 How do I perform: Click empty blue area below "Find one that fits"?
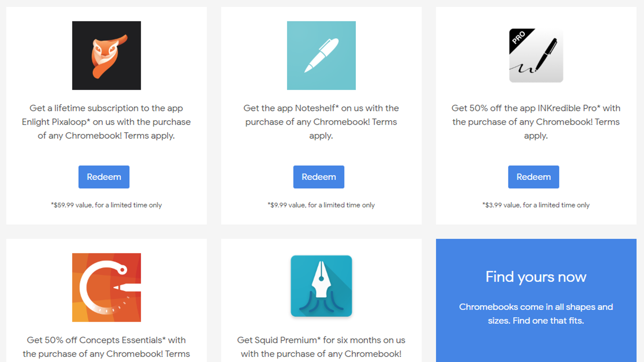[x=536, y=344]
